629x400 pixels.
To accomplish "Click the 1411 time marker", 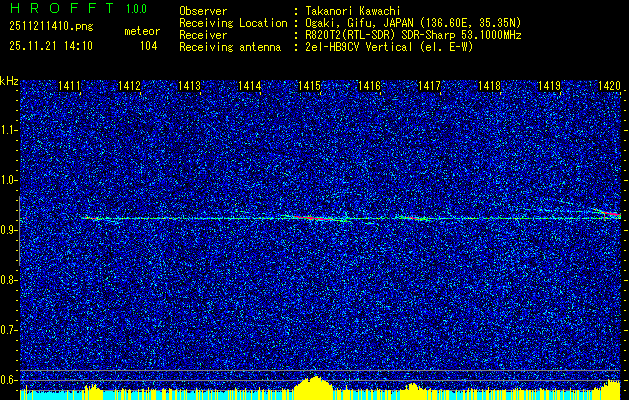I will (x=69, y=85).
